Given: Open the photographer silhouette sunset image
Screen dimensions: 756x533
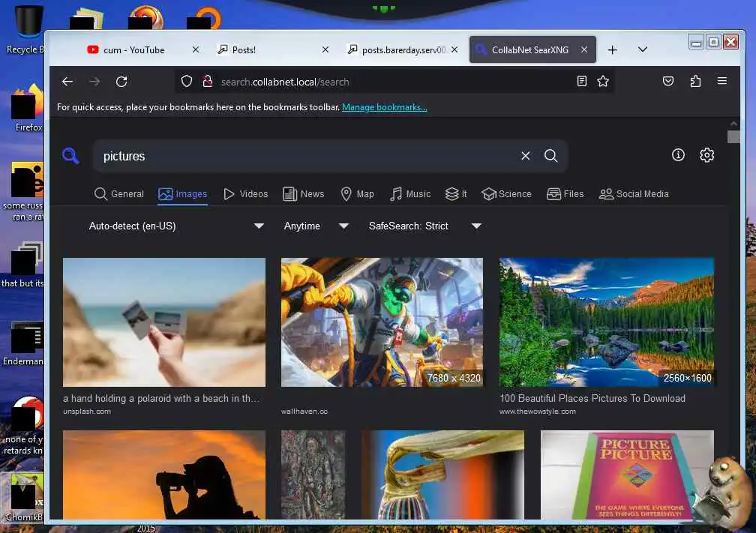Looking at the screenshot, I should (164, 475).
